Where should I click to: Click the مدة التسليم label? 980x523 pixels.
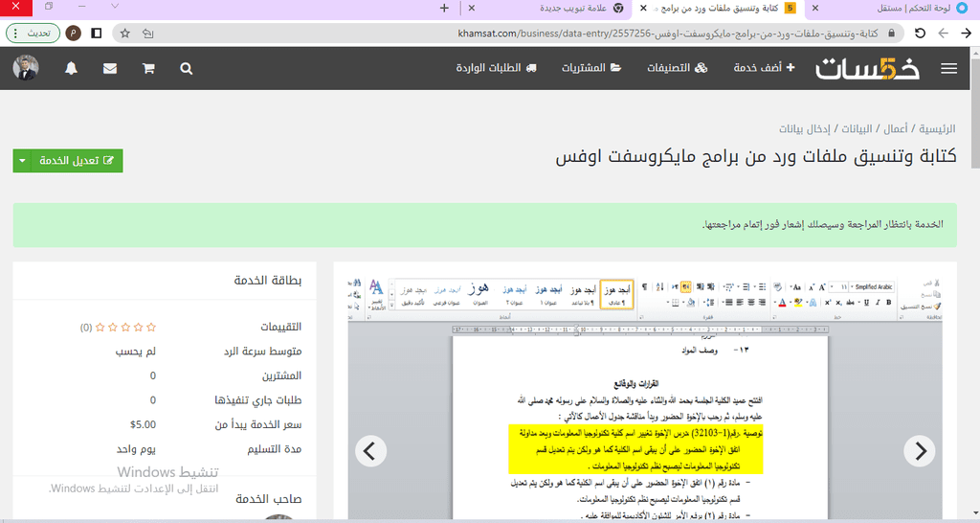[274, 449]
